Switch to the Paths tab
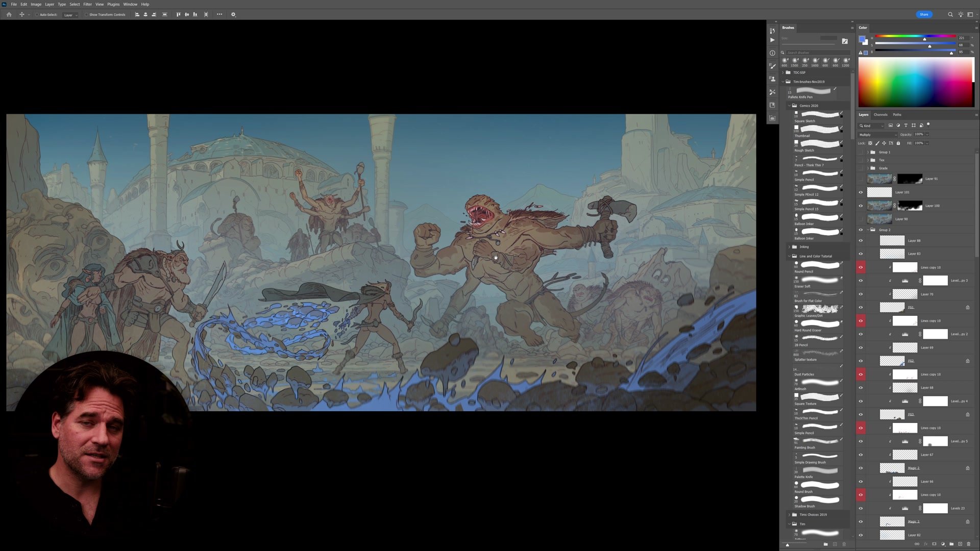This screenshot has height=551, width=980. coord(897,115)
